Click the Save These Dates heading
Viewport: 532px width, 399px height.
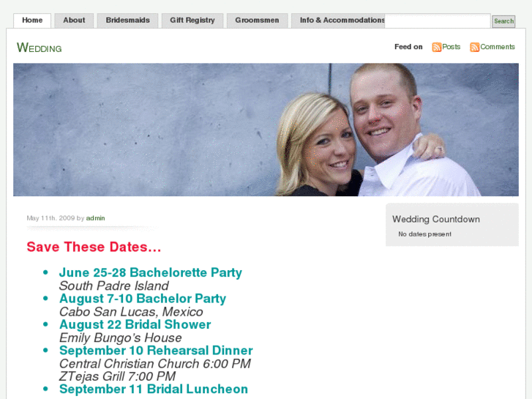point(94,247)
